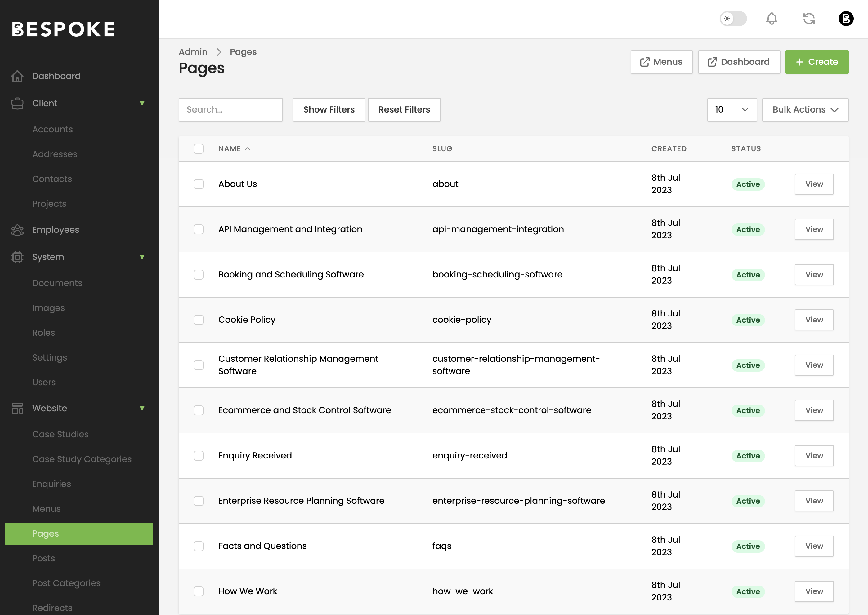The height and width of the screenshot is (615, 868).
Task: Open the per-page 10 dropdown
Action: point(732,110)
